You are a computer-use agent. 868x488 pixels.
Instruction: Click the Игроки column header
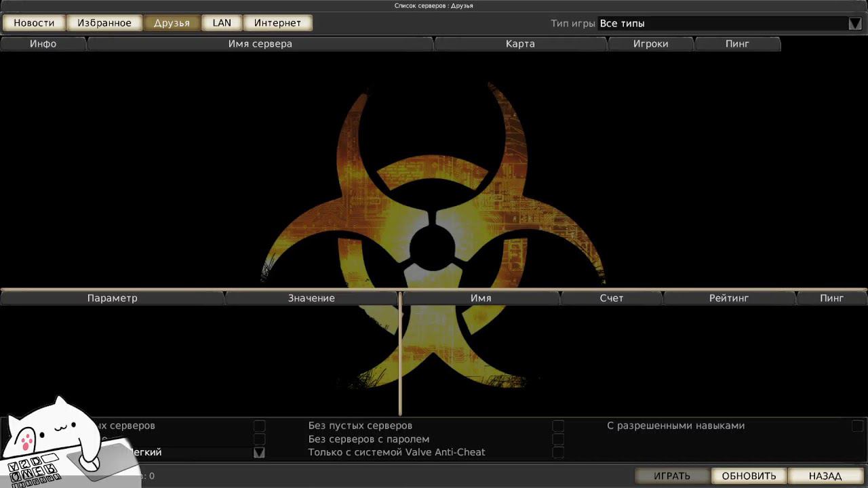coord(651,44)
